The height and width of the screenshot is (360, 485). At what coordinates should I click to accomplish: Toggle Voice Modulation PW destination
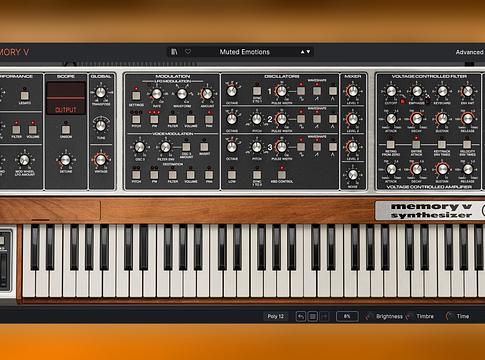(x=154, y=175)
